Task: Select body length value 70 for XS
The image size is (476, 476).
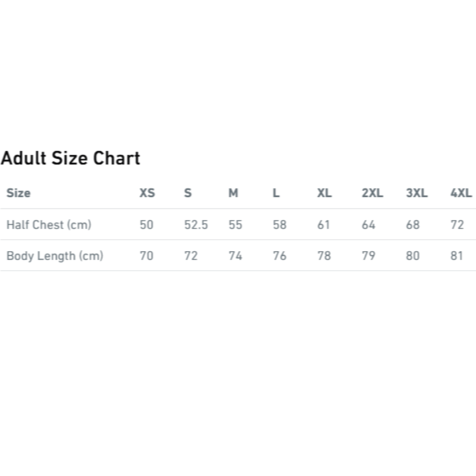Action: [146, 256]
